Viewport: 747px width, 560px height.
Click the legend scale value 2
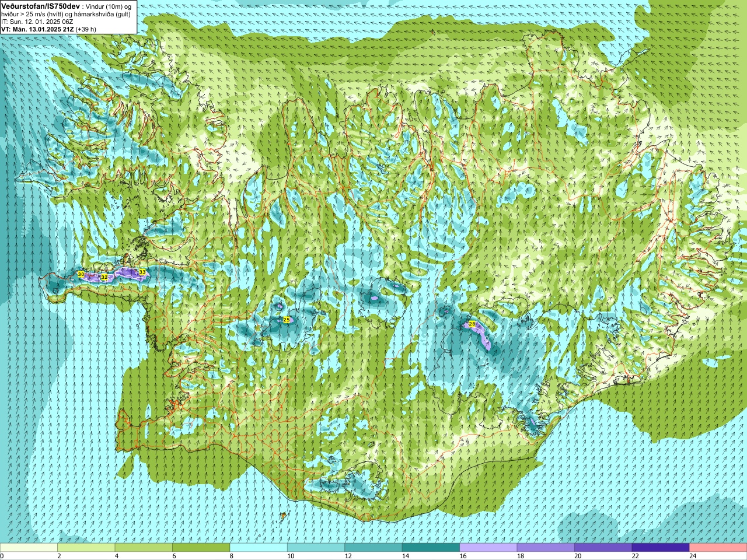(x=59, y=556)
